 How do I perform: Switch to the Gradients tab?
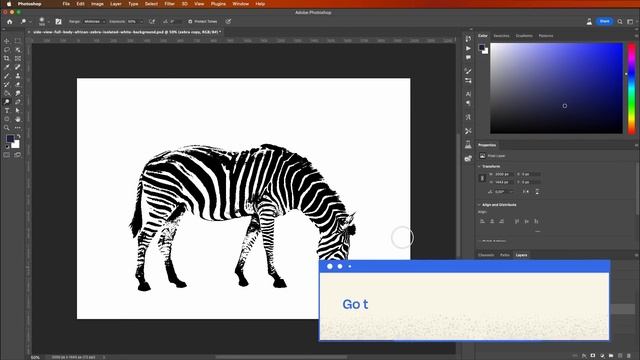(x=524, y=36)
